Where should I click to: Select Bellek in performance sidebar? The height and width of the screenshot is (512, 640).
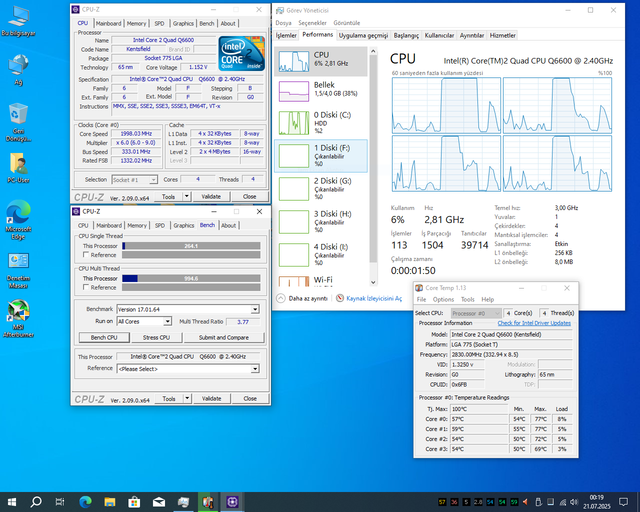[x=321, y=91]
